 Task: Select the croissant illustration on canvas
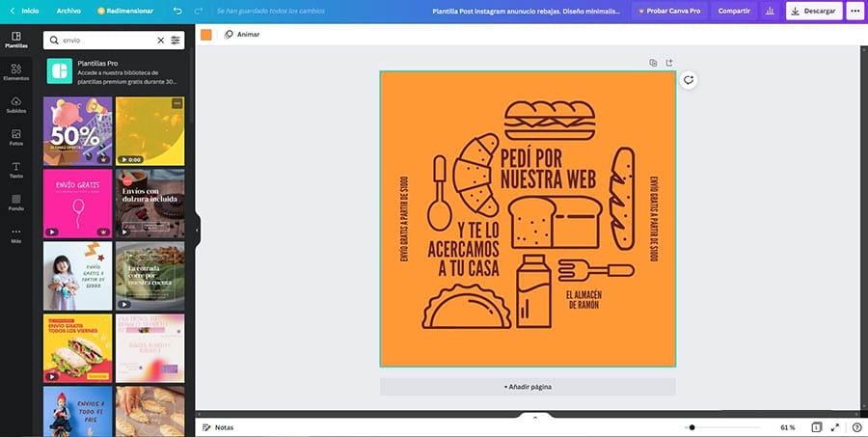click(476, 176)
